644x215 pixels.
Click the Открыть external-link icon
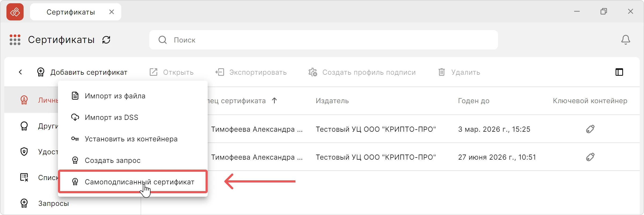(x=153, y=72)
